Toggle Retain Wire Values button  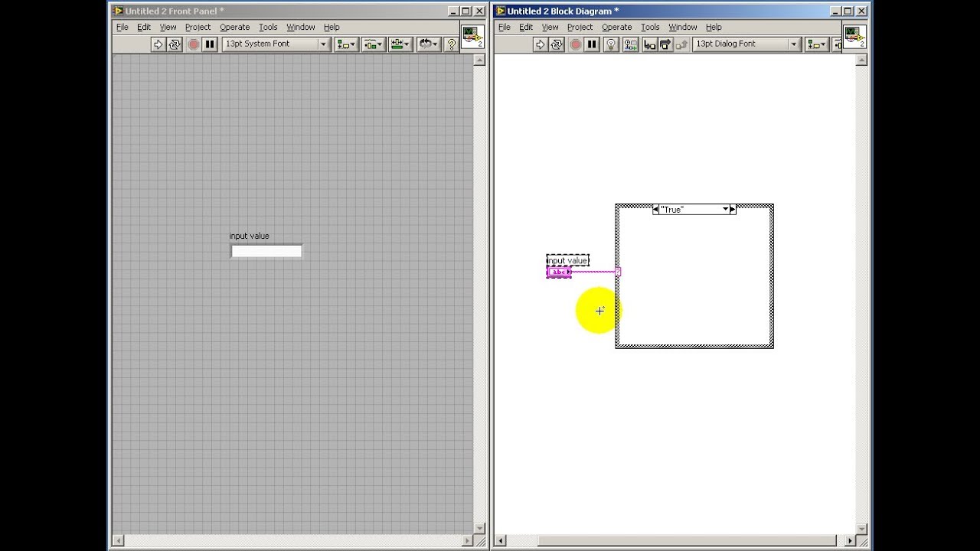(x=629, y=44)
